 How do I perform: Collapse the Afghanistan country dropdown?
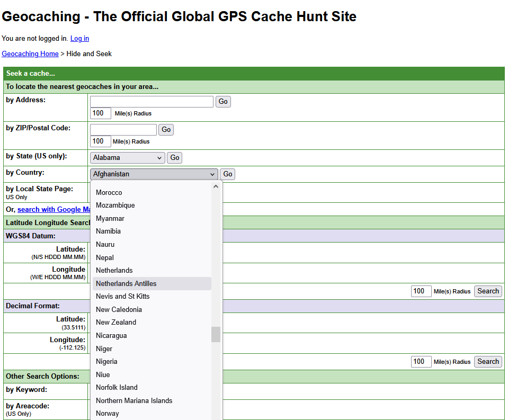point(154,174)
